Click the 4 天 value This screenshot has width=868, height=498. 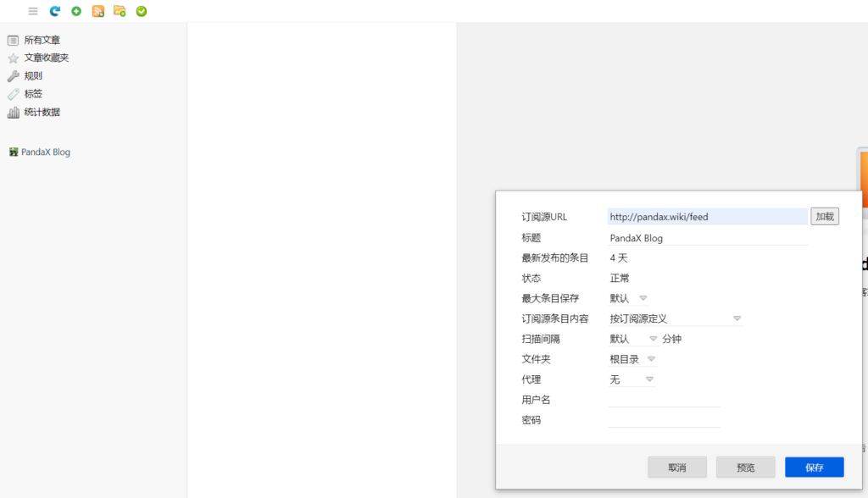(618, 257)
